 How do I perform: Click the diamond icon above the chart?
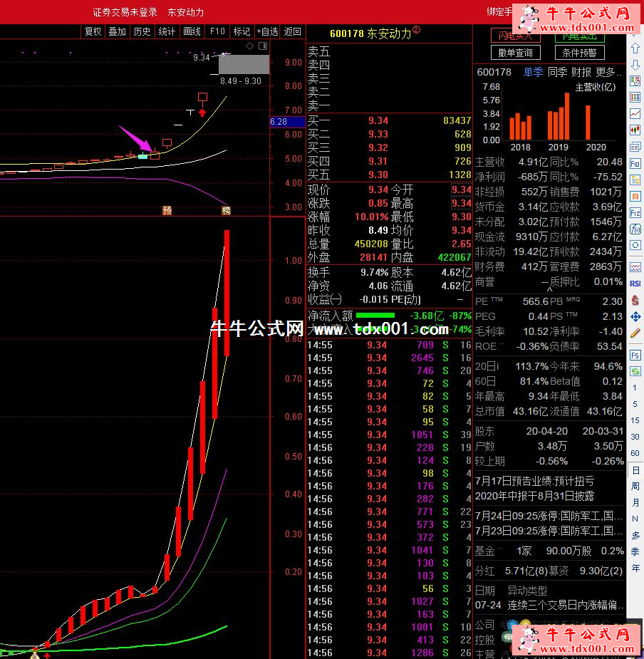(x=250, y=46)
